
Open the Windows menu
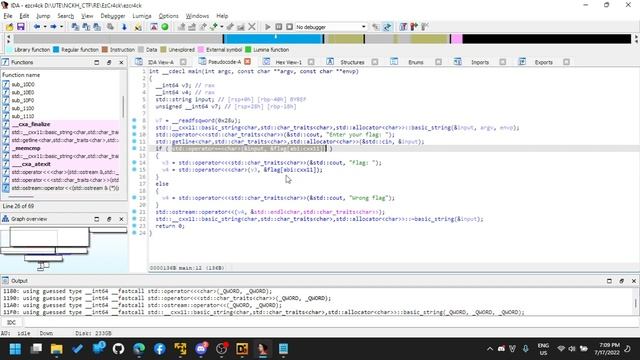coord(197,16)
